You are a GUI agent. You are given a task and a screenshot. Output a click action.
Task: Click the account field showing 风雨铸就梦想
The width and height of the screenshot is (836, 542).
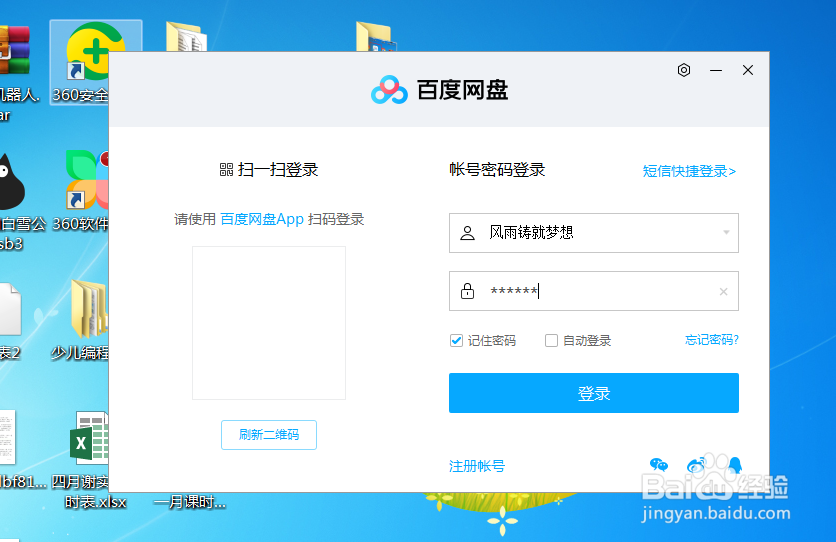tap(594, 233)
